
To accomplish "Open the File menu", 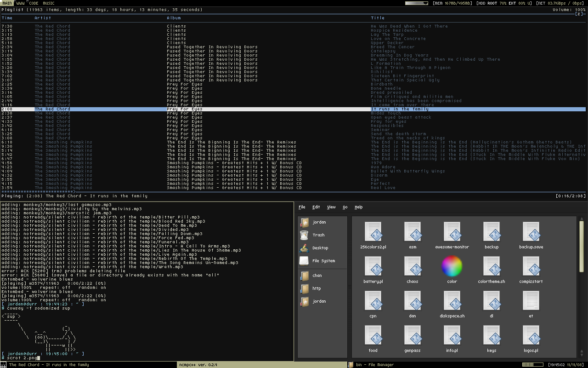I will pyautogui.click(x=302, y=207).
